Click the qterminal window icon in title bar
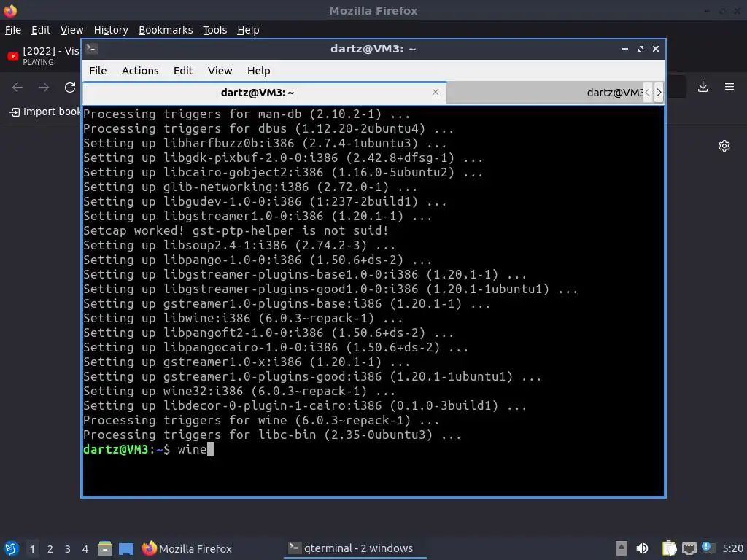This screenshot has height=560, width=747. (92, 49)
